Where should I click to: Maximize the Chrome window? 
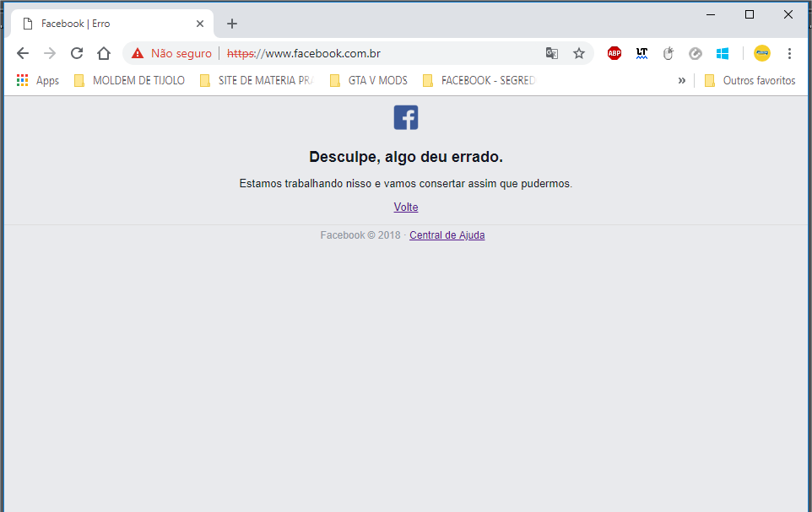(750, 14)
